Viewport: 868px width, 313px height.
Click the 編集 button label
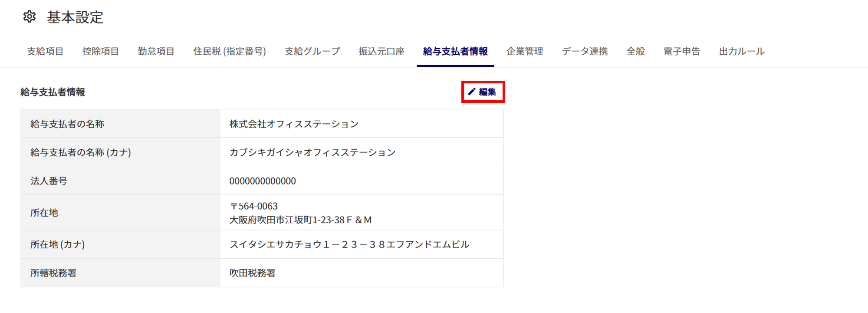[487, 92]
